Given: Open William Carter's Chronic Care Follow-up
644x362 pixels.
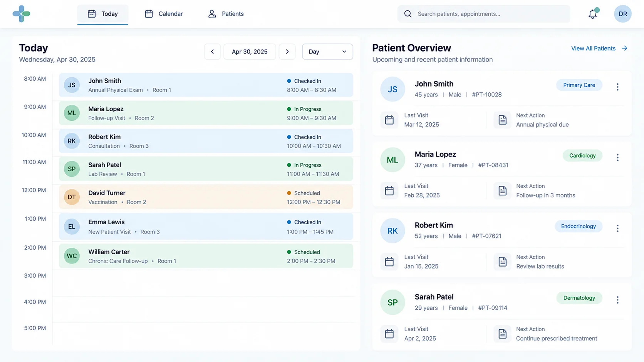Looking at the screenshot, I should point(206,256).
